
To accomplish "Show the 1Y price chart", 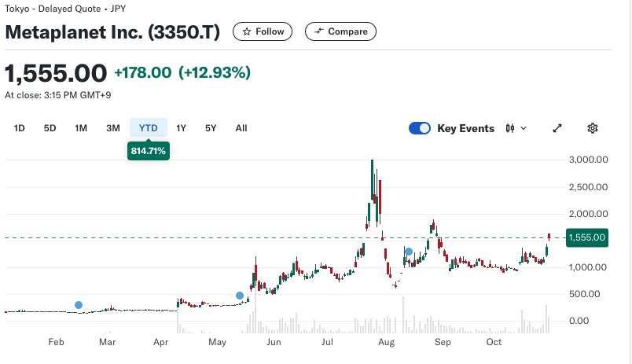I will 182,128.
